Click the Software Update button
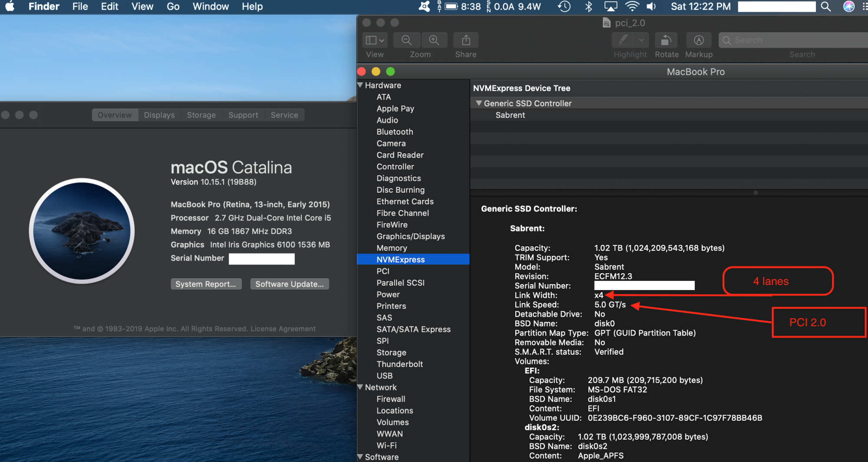 point(289,284)
